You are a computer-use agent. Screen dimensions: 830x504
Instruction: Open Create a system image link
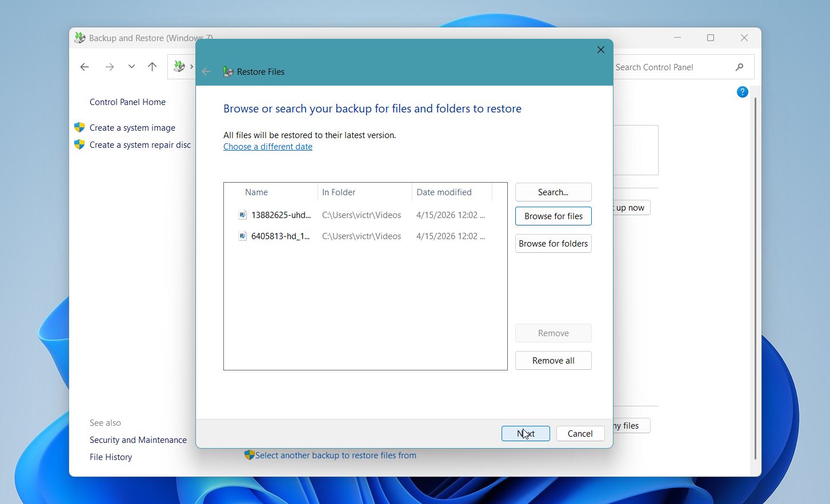[133, 128]
